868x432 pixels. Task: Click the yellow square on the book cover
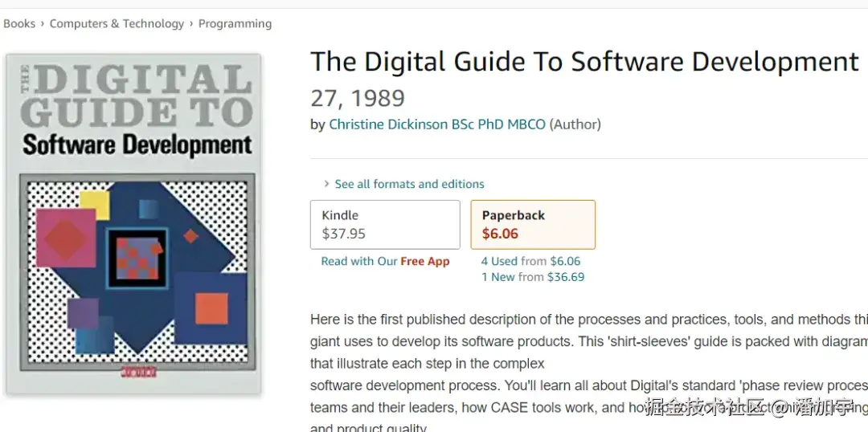(x=95, y=205)
